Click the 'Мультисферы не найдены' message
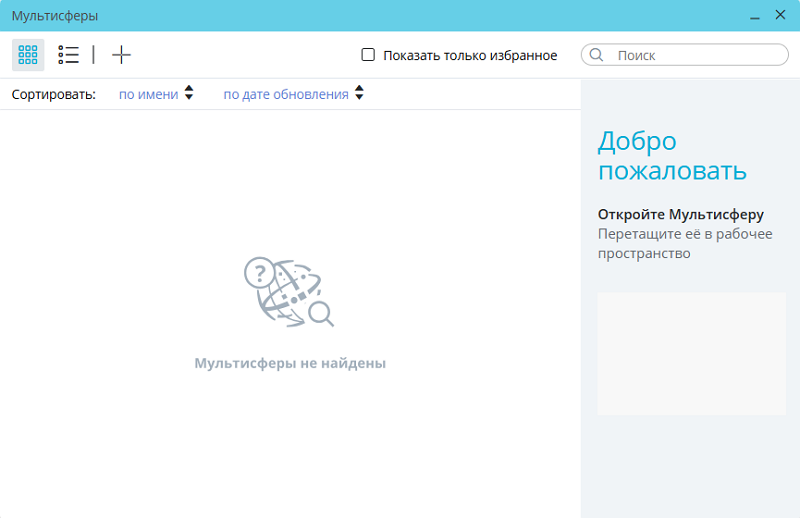Screen dimensions: 800x518 click(x=290, y=363)
